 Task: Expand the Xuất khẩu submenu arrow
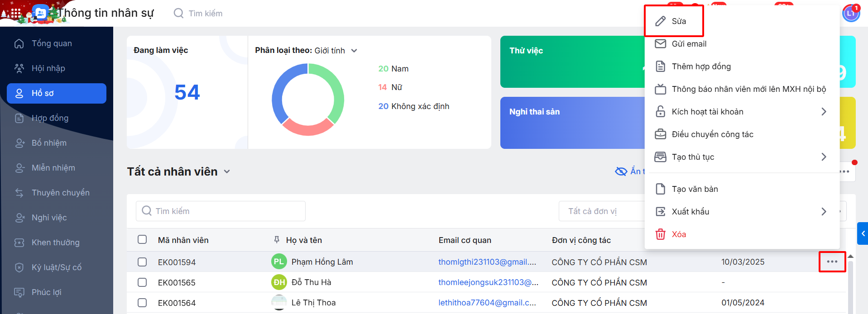[824, 212]
